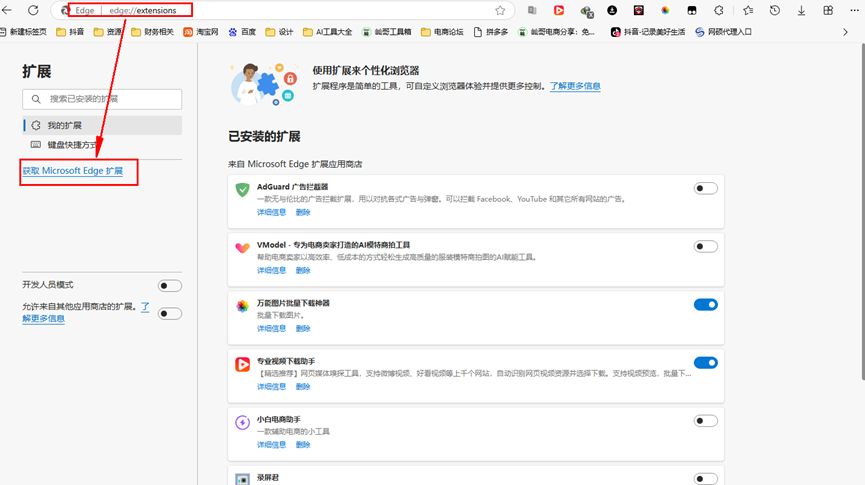The width and height of the screenshot is (865, 485).
Task: Add this page to favorites with the star
Action: [x=500, y=10]
